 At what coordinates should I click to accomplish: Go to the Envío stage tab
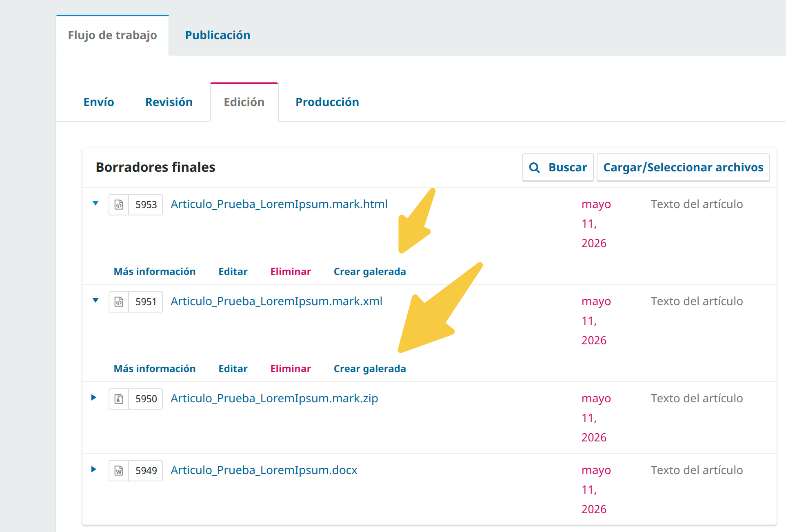click(99, 102)
